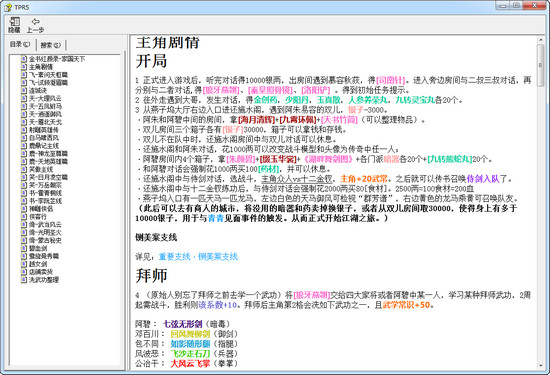The image size is (550, 375).
Task: Open the 七弦无形剑 skill link
Action: [x=182, y=324]
